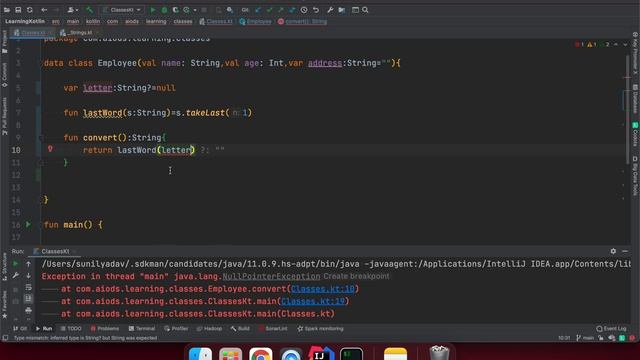640x360 pixels.
Task: Open Classes.kt:10 stack trace link
Action: point(322,289)
